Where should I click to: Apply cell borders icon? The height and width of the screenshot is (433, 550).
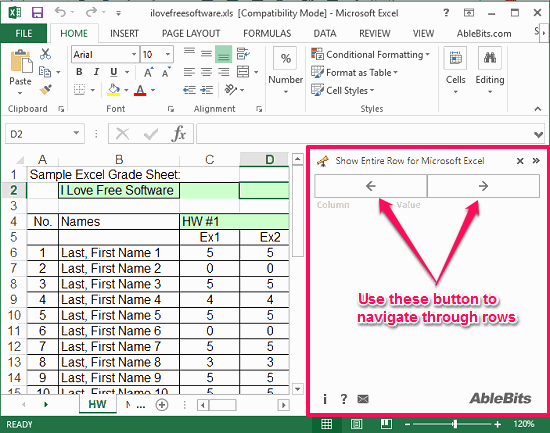click(x=80, y=90)
